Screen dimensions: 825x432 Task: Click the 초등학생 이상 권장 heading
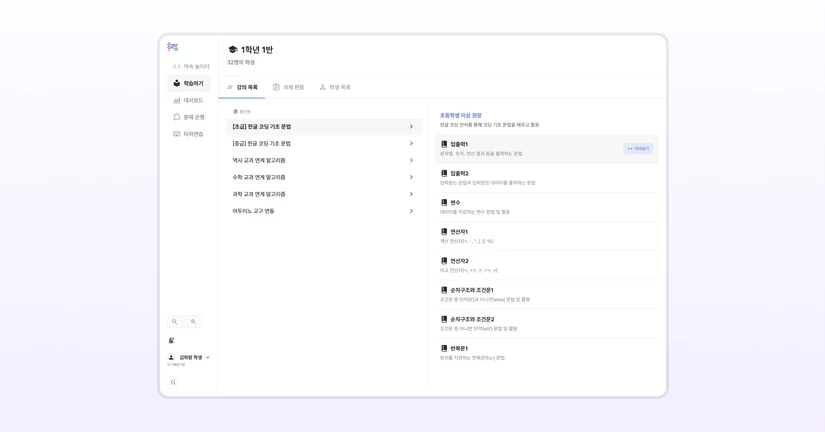460,115
